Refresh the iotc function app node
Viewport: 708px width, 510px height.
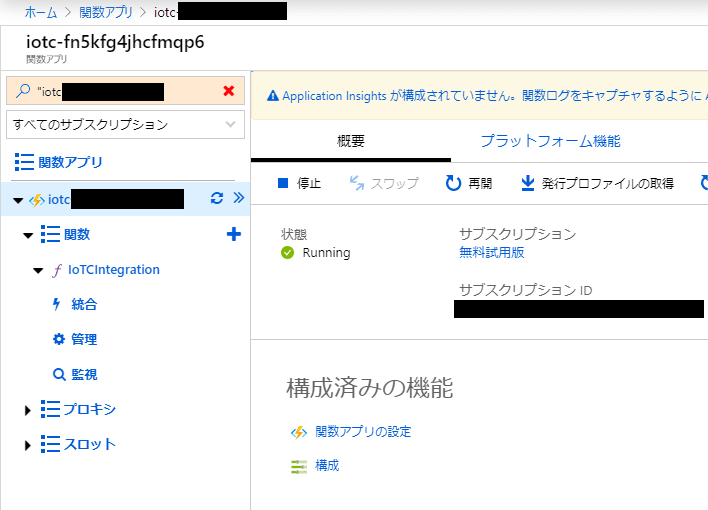(x=217, y=198)
